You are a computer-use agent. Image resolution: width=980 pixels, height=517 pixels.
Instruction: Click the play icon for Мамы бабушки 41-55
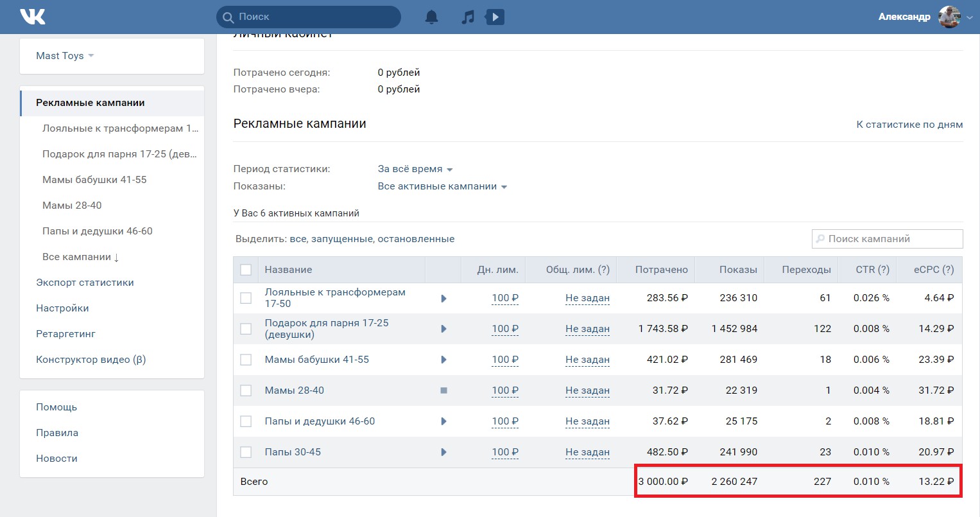(443, 360)
